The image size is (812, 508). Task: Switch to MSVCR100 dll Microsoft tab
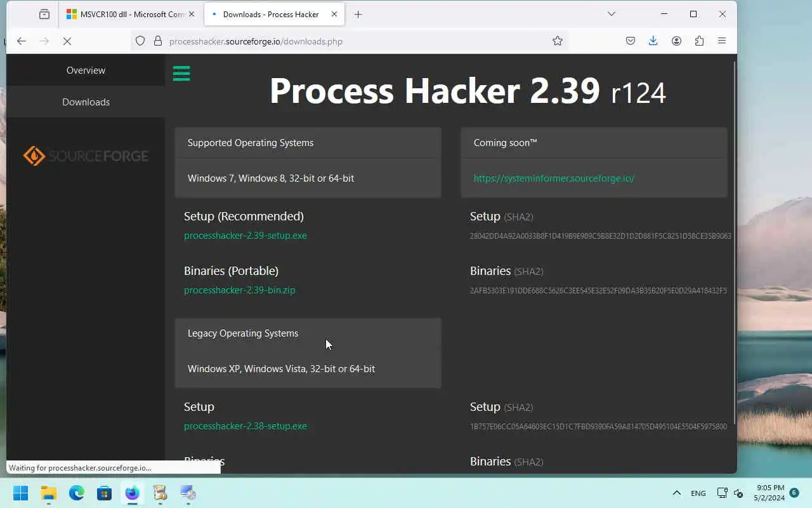coord(131,14)
